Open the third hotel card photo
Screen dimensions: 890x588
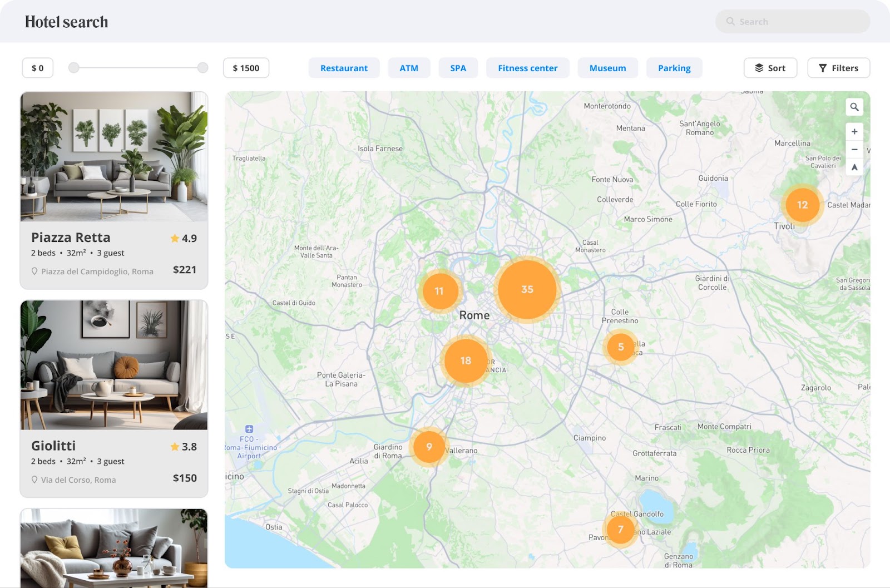(x=114, y=548)
